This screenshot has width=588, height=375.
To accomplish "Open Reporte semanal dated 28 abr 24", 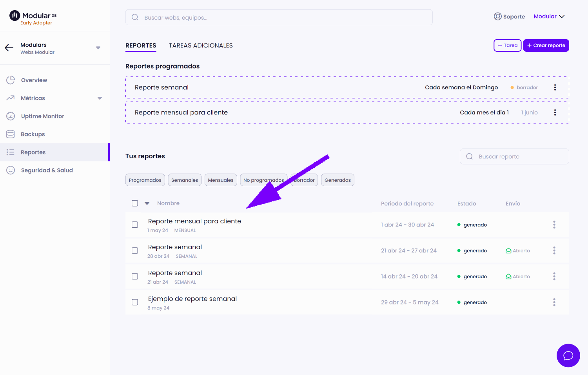I will (175, 247).
